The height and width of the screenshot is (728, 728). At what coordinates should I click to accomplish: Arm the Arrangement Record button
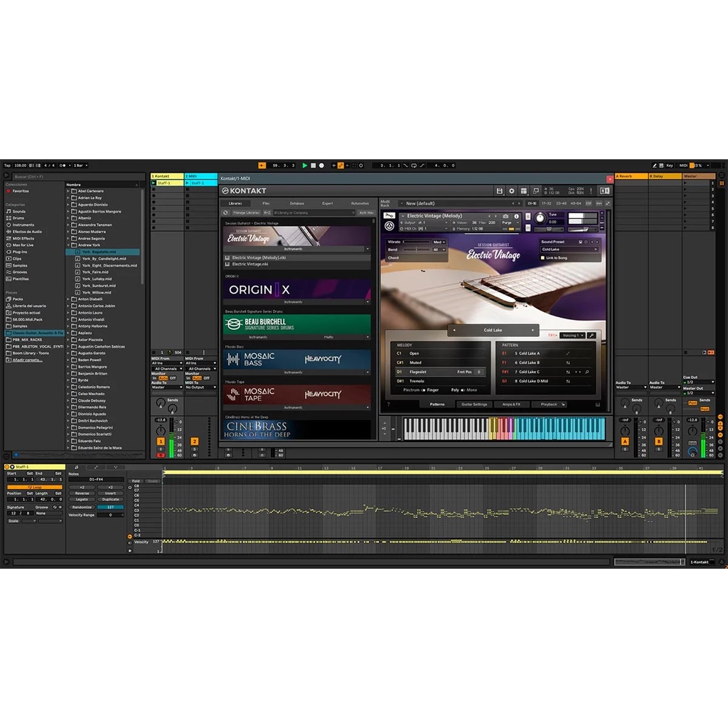point(321,165)
